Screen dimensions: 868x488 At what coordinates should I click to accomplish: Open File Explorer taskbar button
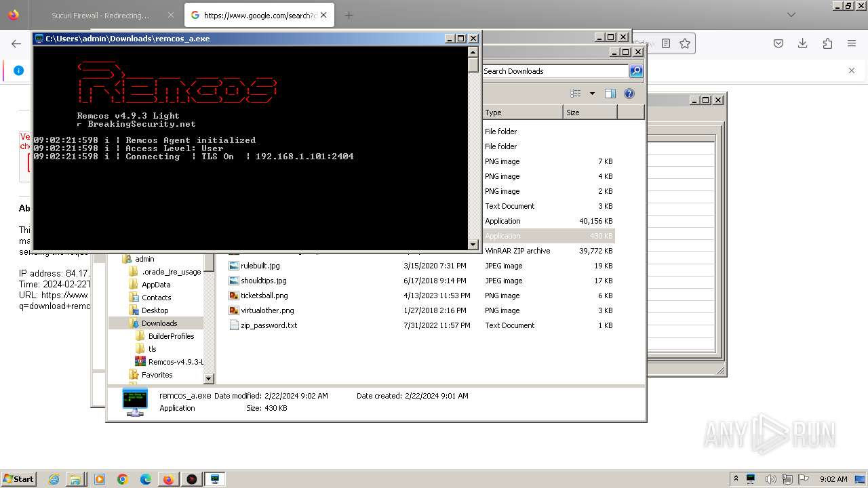click(x=75, y=479)
